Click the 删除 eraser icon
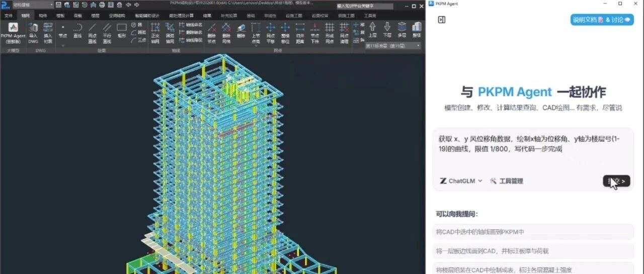This screenshot has height=274, width=644. [241, 31]
